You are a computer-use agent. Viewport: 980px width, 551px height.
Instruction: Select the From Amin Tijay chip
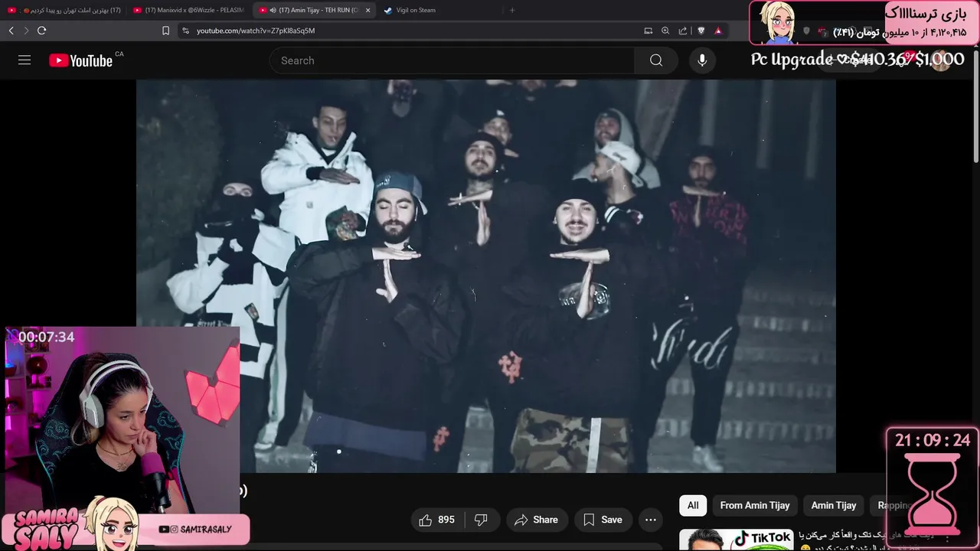[x=755, y=505]
